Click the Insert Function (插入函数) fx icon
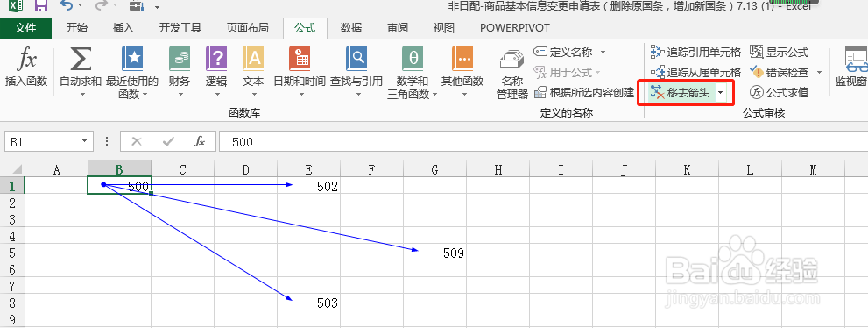 26,59
